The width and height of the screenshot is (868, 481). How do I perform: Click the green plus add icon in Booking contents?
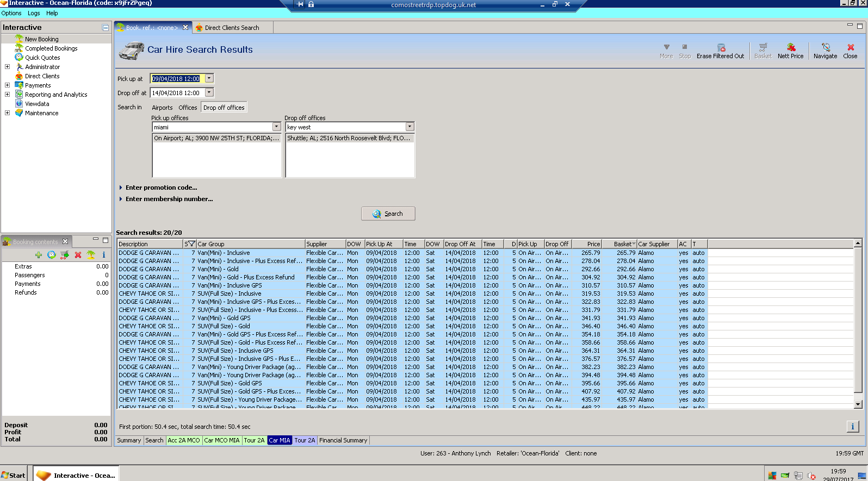(x=39, y=255)
